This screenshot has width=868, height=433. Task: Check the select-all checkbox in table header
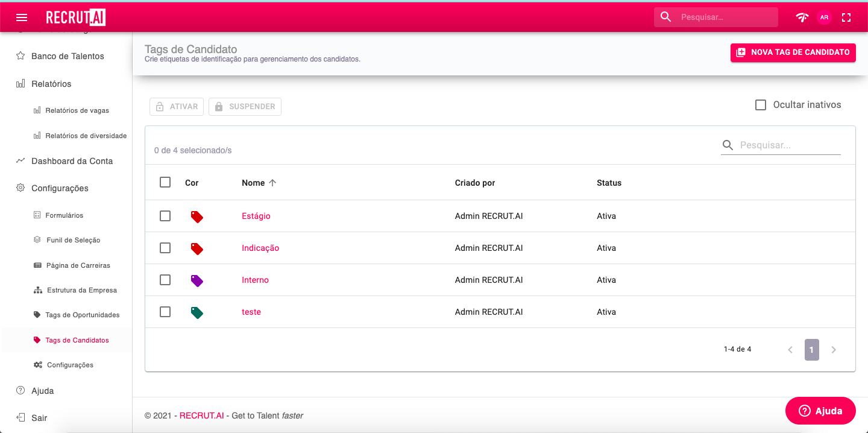point(165,182)
